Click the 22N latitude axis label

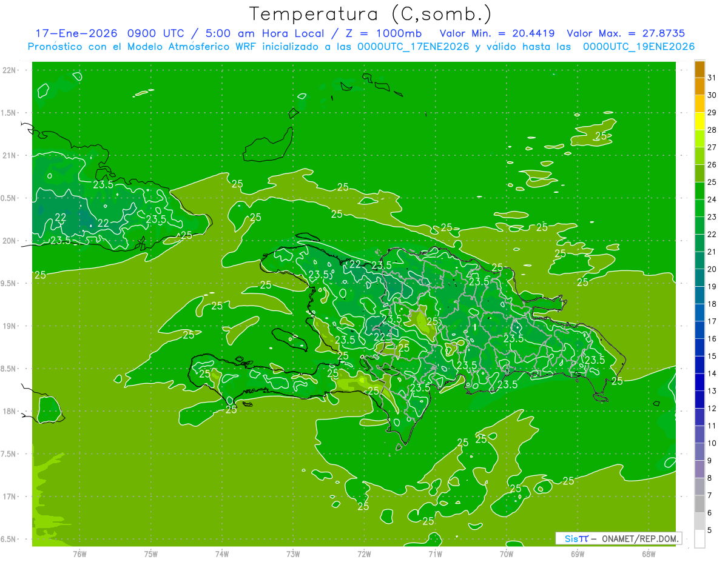(9, 70)
